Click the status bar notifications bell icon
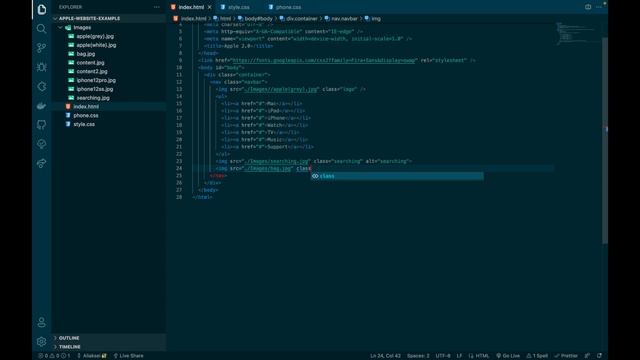Screen dimensions: 640x360 click(x=599, y=356)
